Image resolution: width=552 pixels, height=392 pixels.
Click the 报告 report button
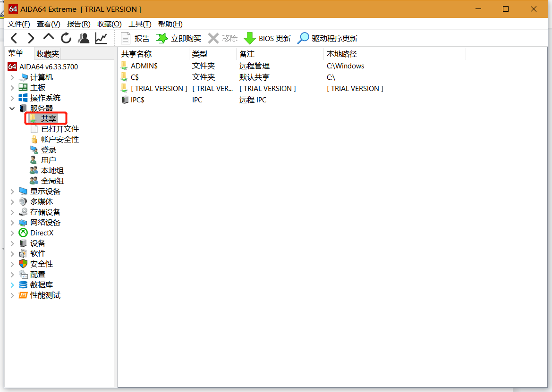point(135,38)
